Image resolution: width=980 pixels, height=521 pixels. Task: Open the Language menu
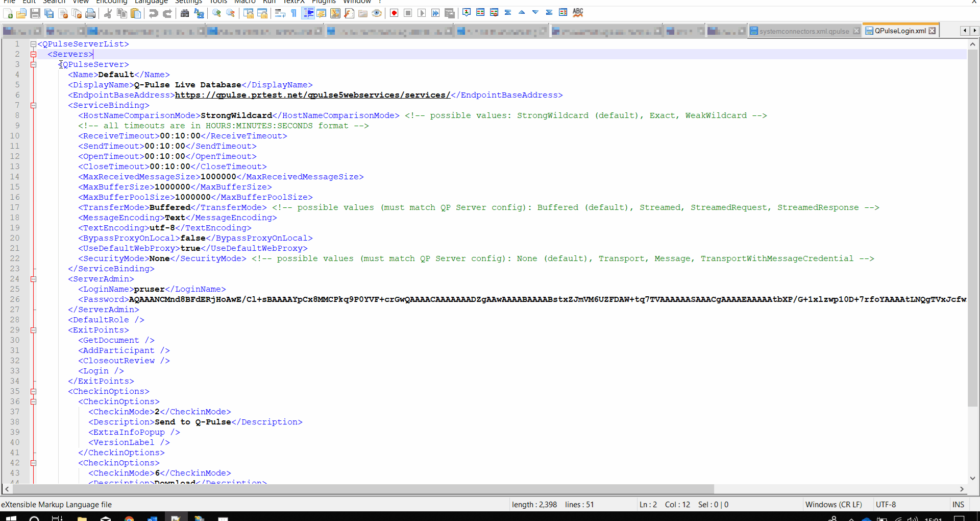151,2
